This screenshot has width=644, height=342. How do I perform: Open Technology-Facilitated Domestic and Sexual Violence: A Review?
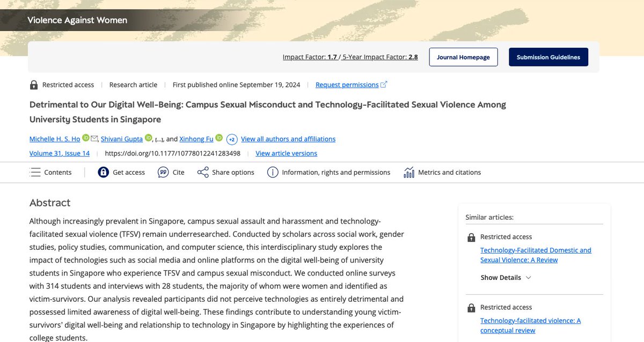click(x=536, y=255)
